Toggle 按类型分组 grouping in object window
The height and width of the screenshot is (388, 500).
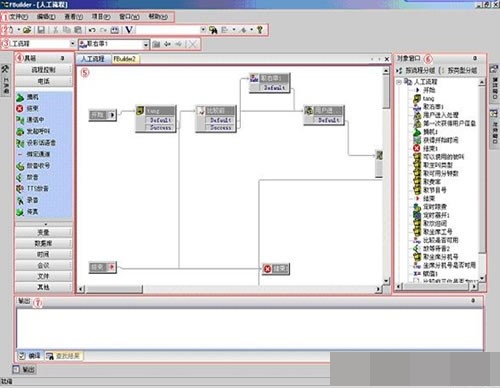pyautogui.click(x=461, y=70)
